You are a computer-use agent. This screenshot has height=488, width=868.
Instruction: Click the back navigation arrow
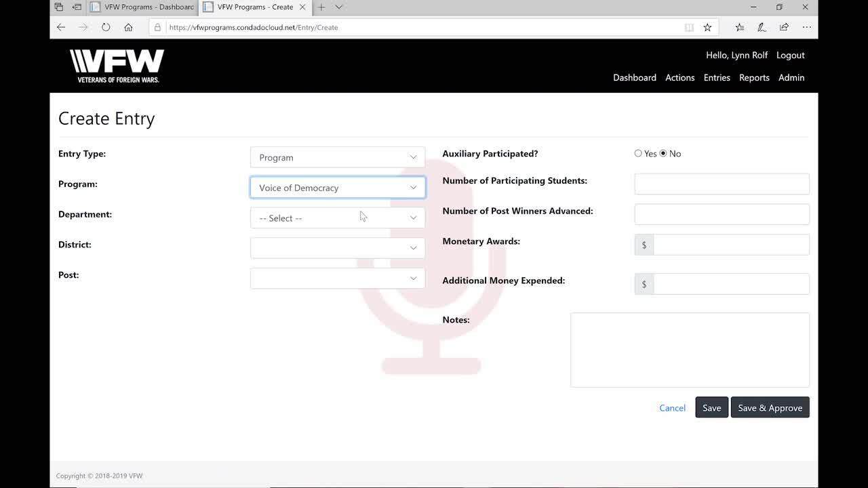pos(61,27)
